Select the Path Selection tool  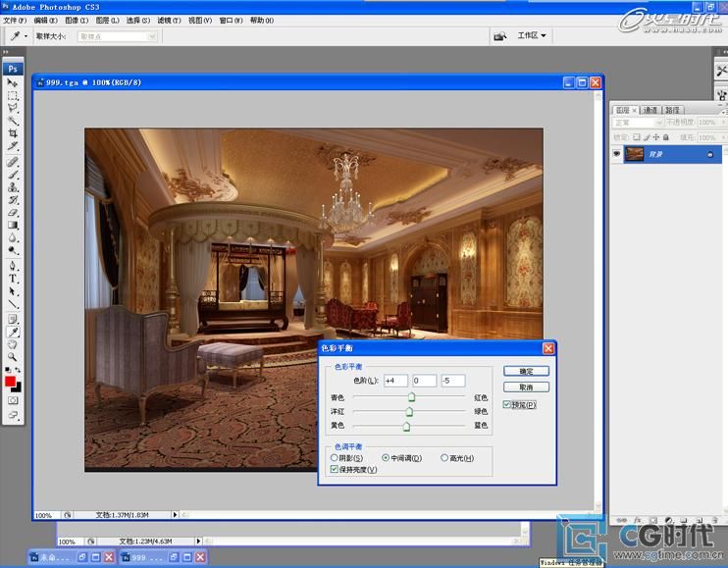(x=13, y=291)
